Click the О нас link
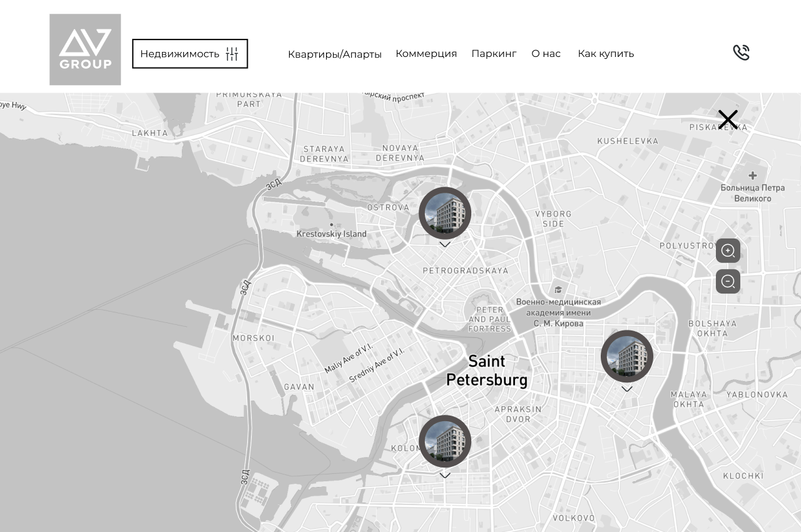Viewport: 801px width, 532px height. point(546,54)
